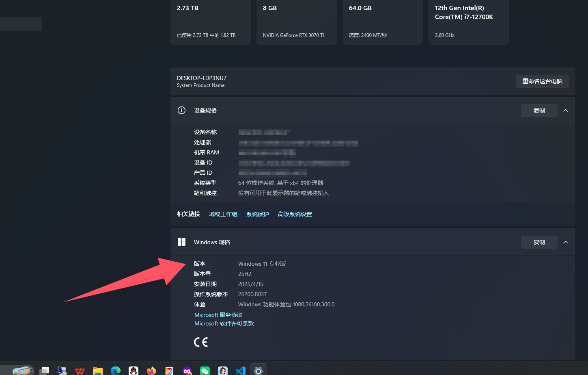Launch Firefox from the taskbar
This screenshot has width=588, height=375.
pos(151,371)
